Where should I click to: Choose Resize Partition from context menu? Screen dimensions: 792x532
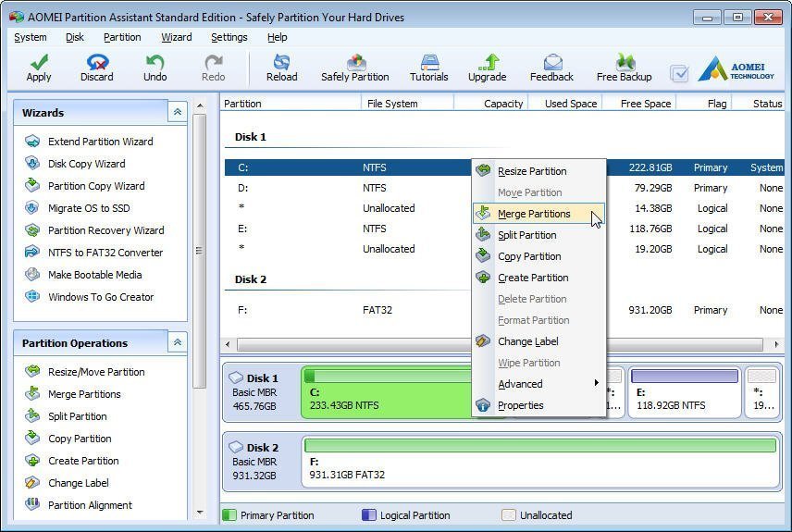[x=538, y=171]
